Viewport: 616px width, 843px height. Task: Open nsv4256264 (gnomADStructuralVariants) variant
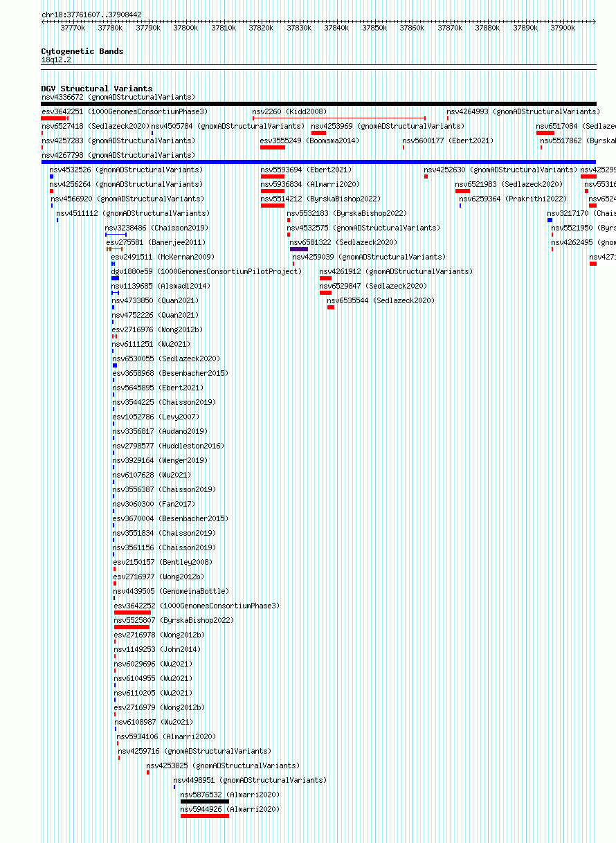click(127, 184)
